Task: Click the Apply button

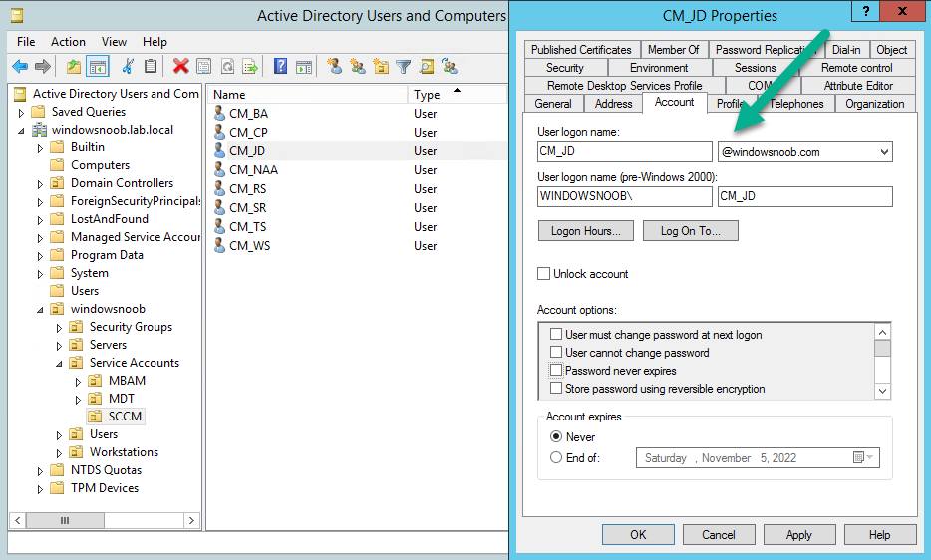Action: pyautogui.click(x=799, y=534)
